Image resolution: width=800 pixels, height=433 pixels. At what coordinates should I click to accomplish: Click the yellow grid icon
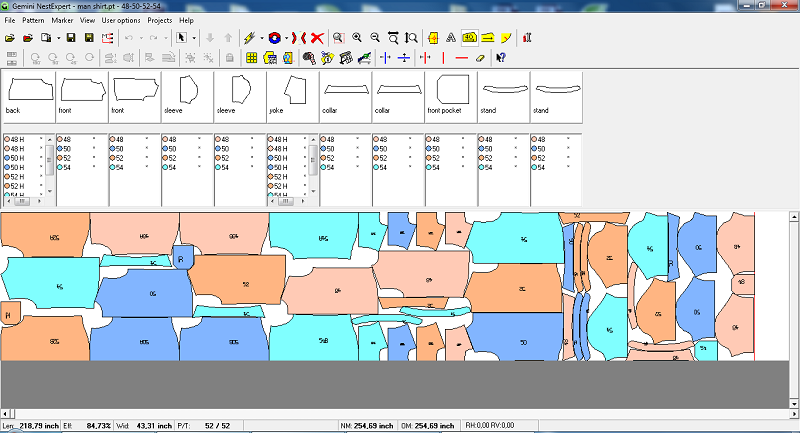pyautogui.click(x=252, y=58)
